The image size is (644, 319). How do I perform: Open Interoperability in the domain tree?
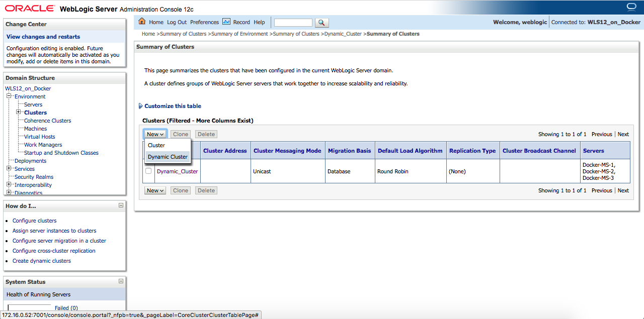click(x=33, y=185)
